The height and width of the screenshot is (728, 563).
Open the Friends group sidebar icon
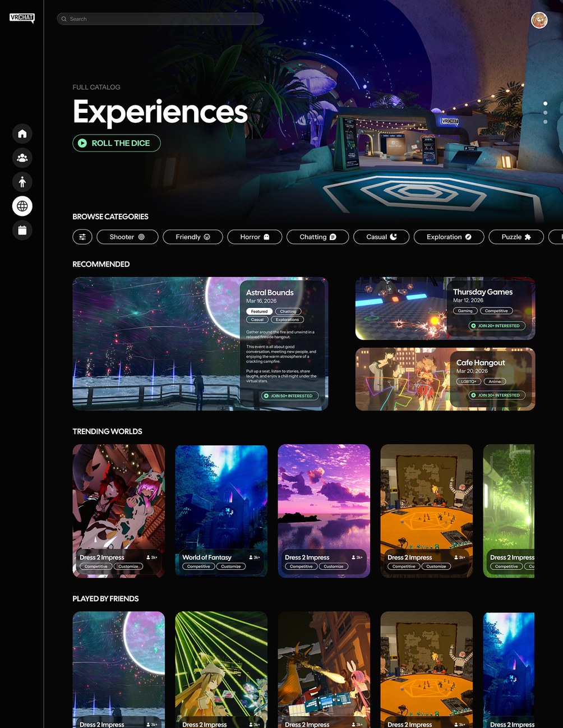point(22,158)
